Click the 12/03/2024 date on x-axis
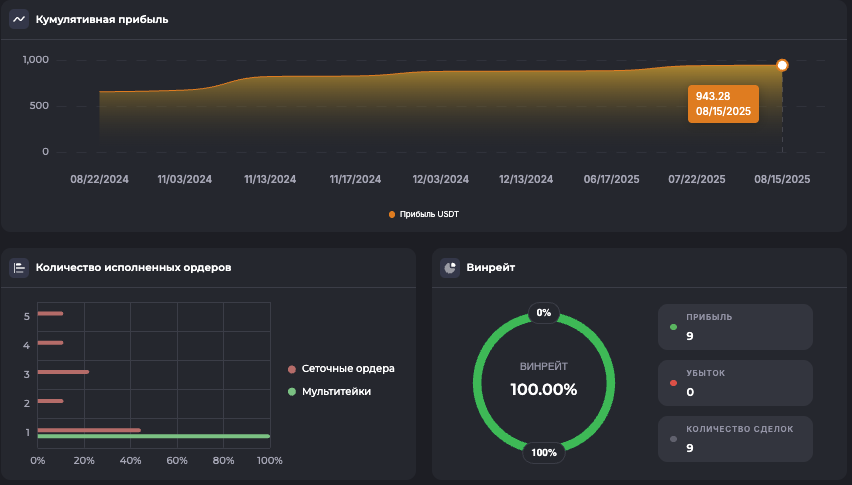The image size is (852, 485). (x=440, y=179)
